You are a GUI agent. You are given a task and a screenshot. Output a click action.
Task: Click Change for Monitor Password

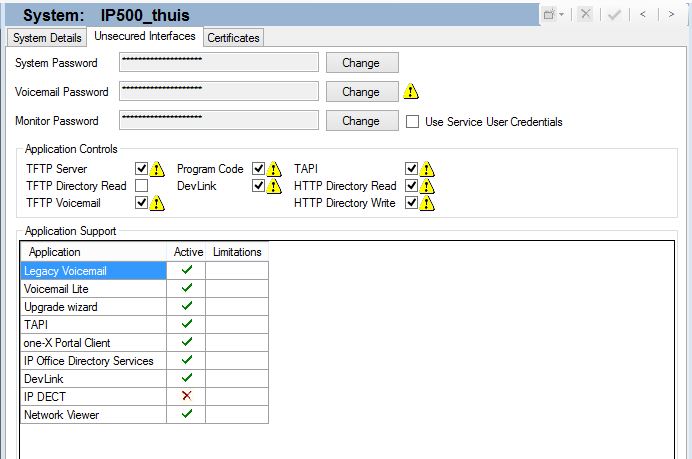[362, 121]
